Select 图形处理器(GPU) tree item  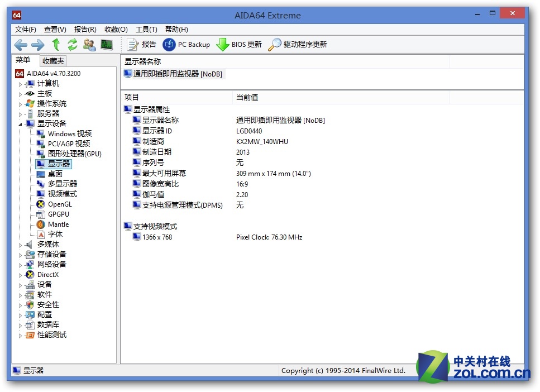[69, 154]
